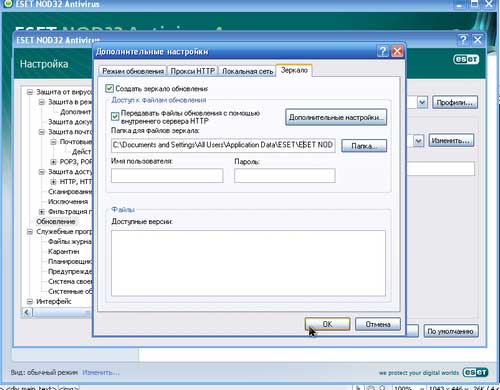Screen dimensions: 500x390
Task: Select Файлы журнала in the settings tree
Action: tap(70, 241)
